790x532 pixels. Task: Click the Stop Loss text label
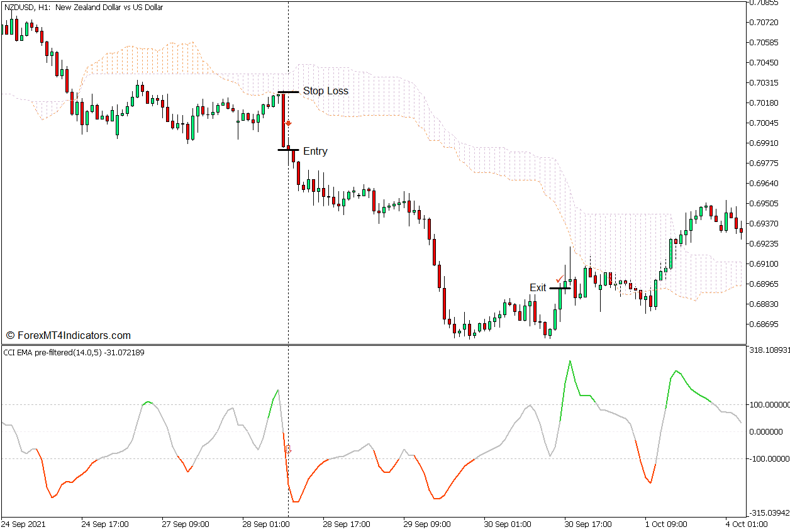coord(325,91)
